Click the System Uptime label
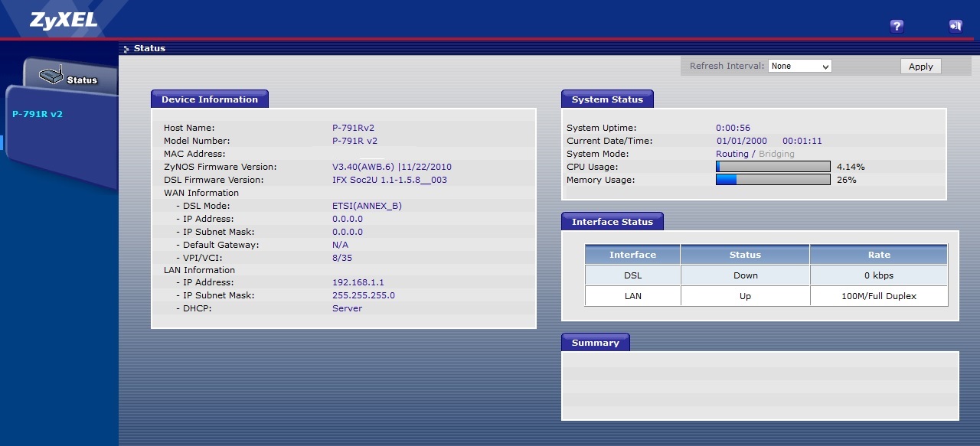The image size is (980, 446). [601, 128]
